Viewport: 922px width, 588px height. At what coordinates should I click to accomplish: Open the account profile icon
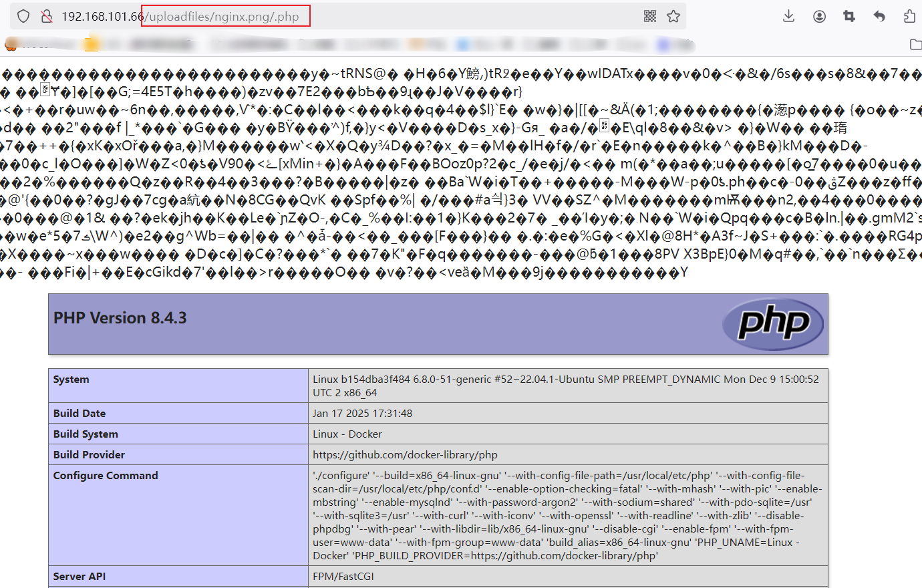coord(819,16)
